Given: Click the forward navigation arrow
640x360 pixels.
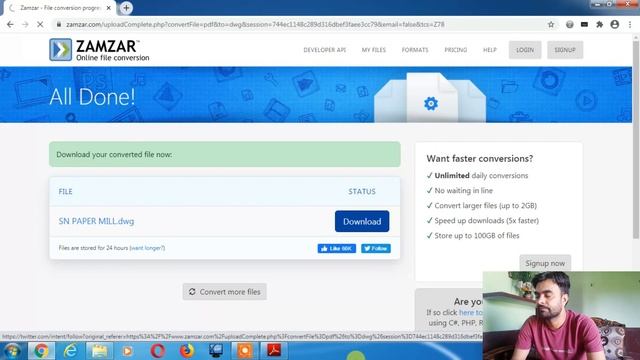Looking at the screenshot, I should click(25, 24).
